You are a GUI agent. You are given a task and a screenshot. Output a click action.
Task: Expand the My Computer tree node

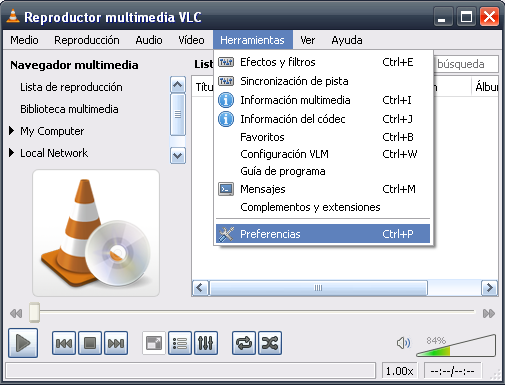coord(12,131)
